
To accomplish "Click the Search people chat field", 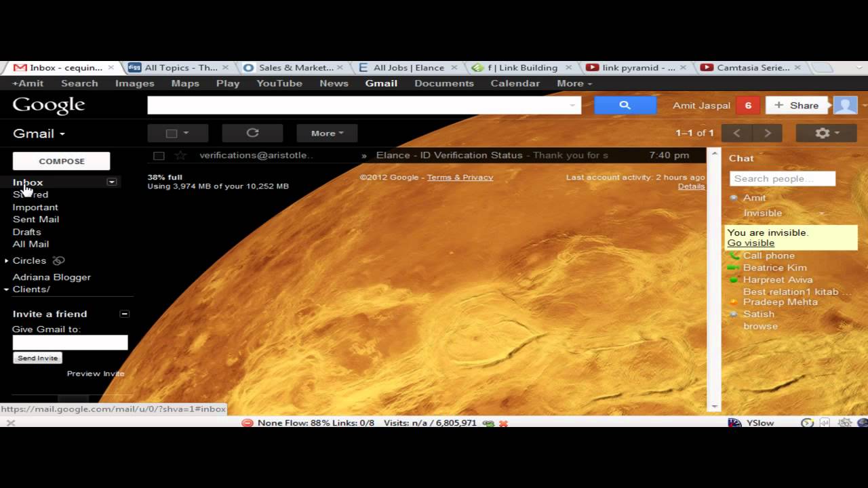I will tap(783, 179).
